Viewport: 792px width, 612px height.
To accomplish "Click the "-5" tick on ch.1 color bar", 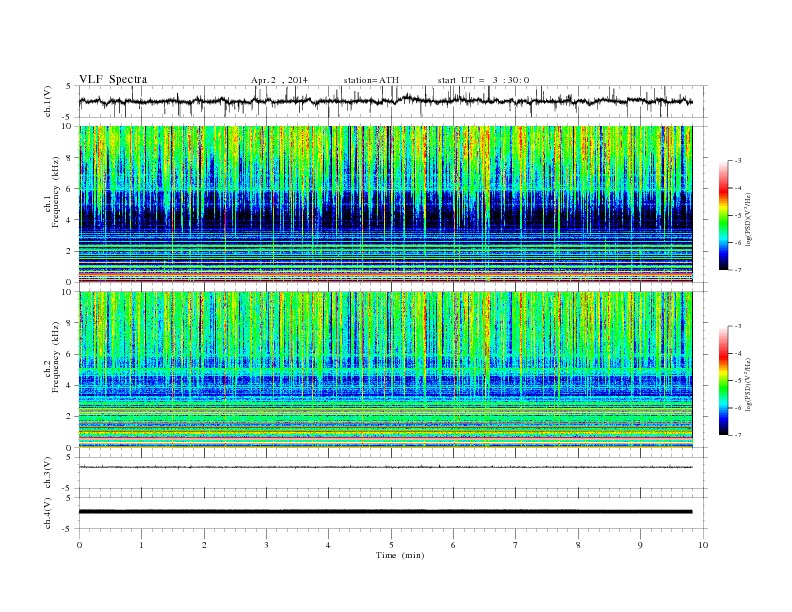I will [738, 216].
